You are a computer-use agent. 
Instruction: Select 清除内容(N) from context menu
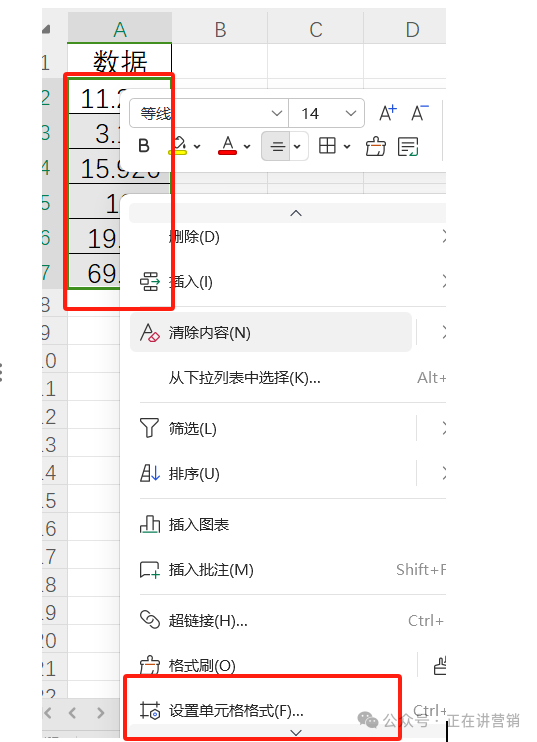pos(271,332)
